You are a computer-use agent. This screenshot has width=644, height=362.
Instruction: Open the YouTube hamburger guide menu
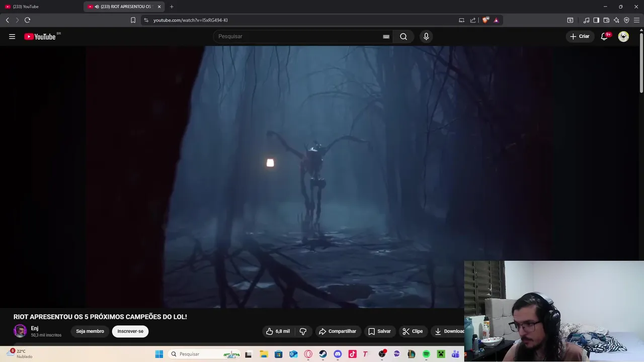coord(12,36)
